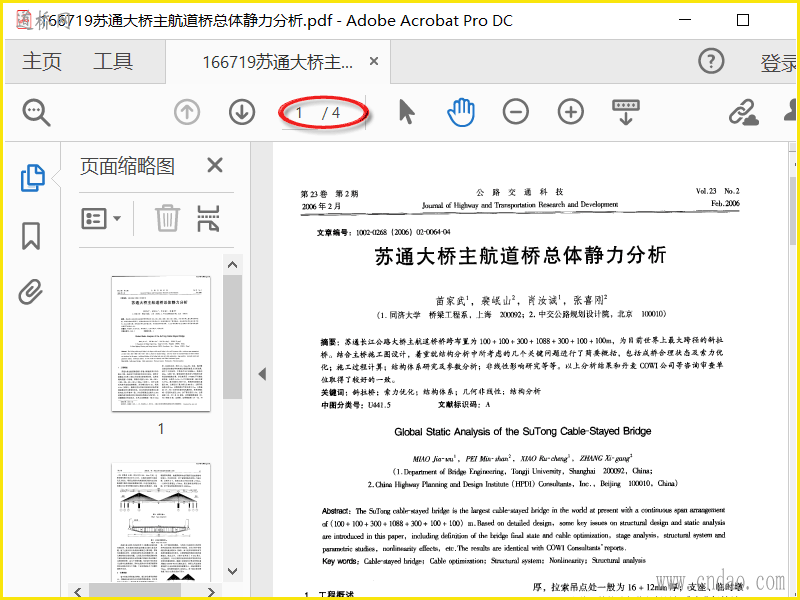Activate the selection arrow tool
Viewport: 800px width, 600px height.
[407, 112]
